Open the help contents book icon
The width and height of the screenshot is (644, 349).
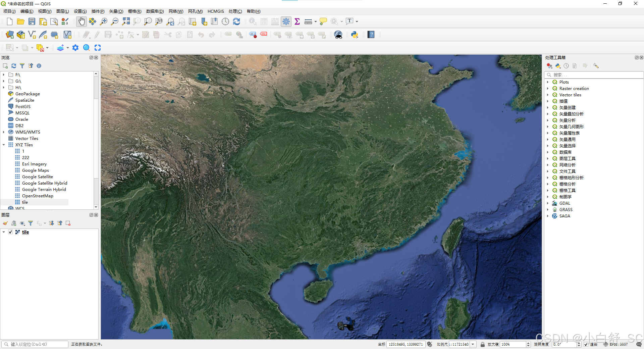point(371,35)
